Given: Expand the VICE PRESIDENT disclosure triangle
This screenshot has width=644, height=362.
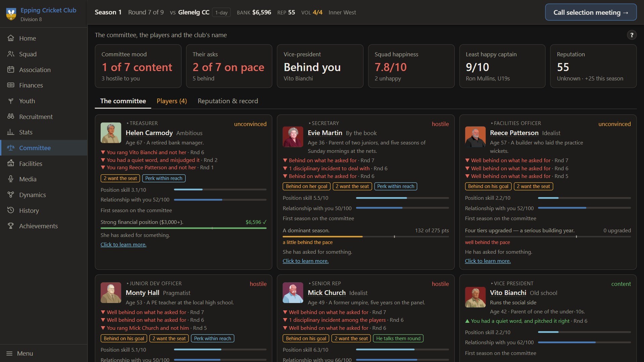Looking at the screenshot, I should coord(492,284).
